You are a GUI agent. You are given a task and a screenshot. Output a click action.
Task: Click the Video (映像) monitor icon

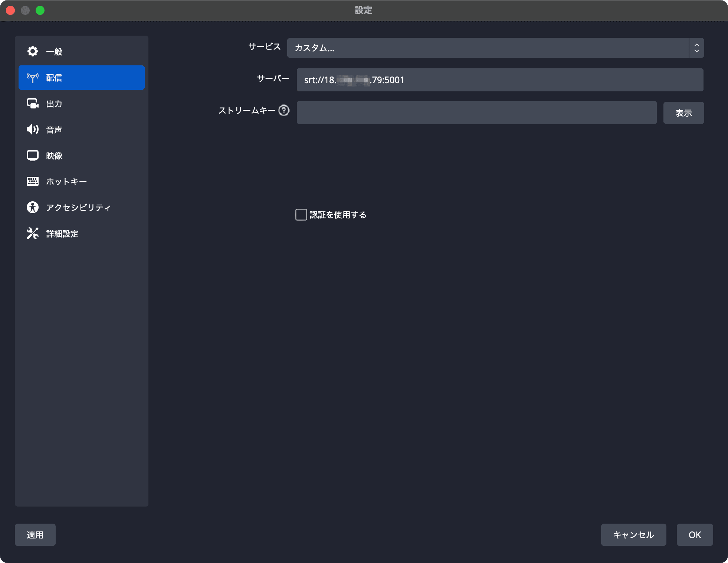tap(33, 155)
